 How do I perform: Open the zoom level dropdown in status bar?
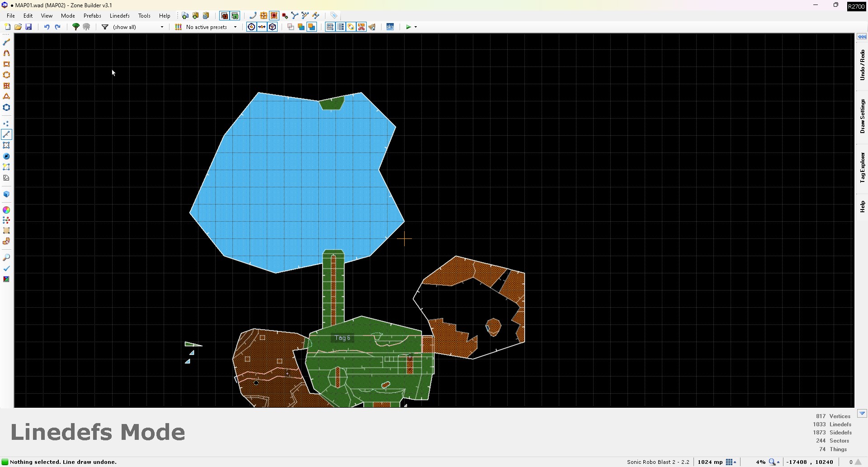point(774,462)
